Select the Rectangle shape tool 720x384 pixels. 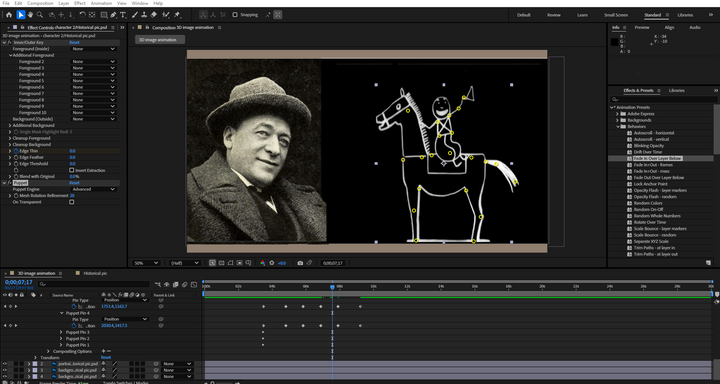click(104, 15)
